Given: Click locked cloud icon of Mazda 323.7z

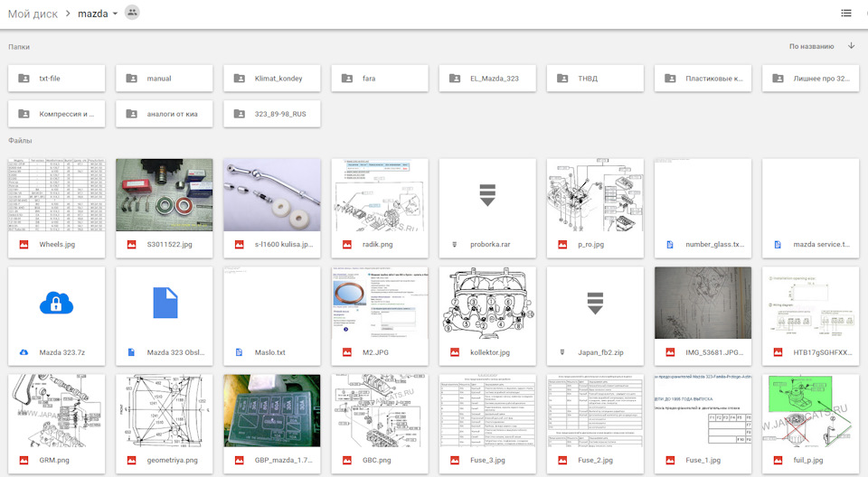Looking at the screenshot, I should click(x=56, y=303).
